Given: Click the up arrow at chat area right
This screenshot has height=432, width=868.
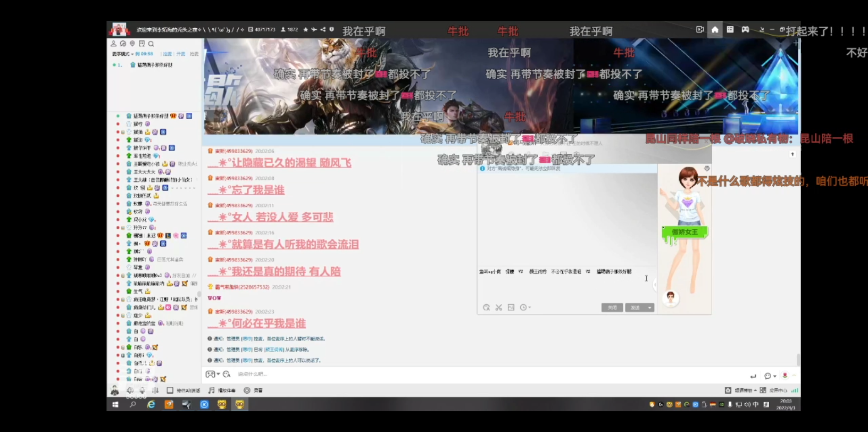Looking at the screenshot, I should coord(792,154).
